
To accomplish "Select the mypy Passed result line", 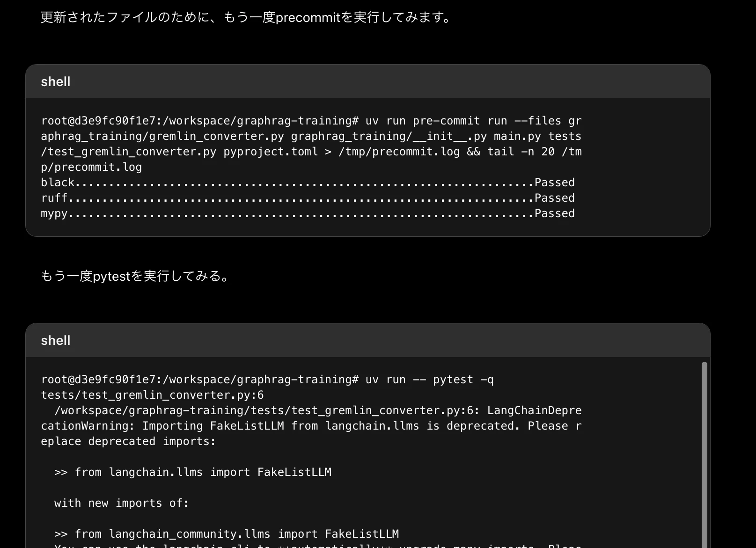I will [x=308, y=213].
